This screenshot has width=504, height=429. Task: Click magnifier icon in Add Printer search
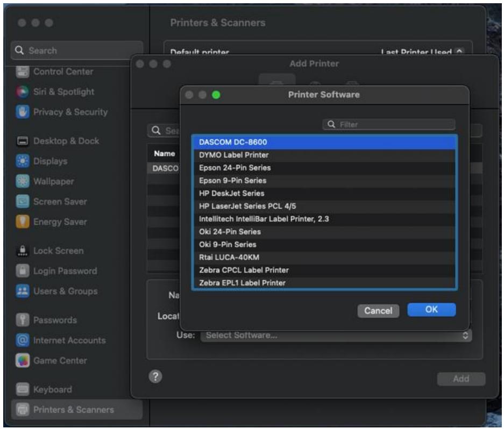coord(156,131)
